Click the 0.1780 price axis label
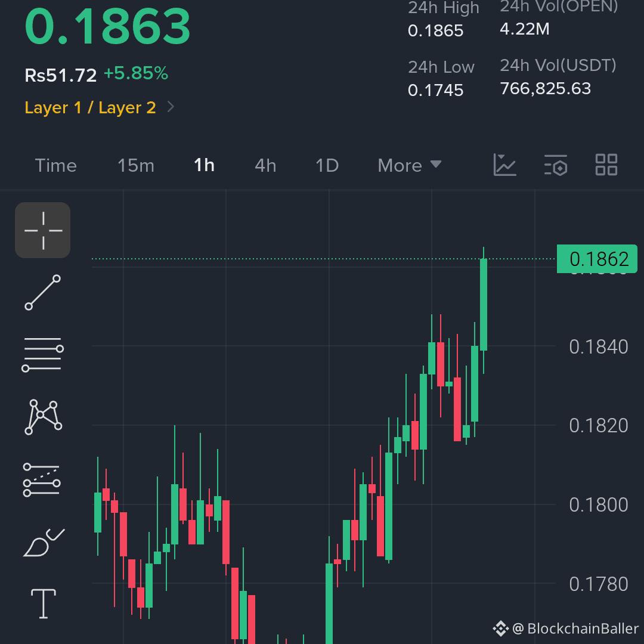The image size is (644, 644). point(599,584)
